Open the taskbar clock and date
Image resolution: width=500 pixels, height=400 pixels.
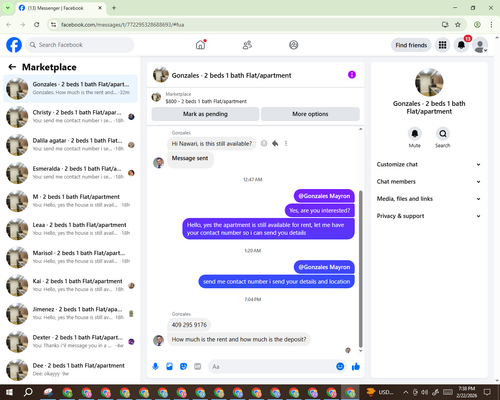coord(466,392)
